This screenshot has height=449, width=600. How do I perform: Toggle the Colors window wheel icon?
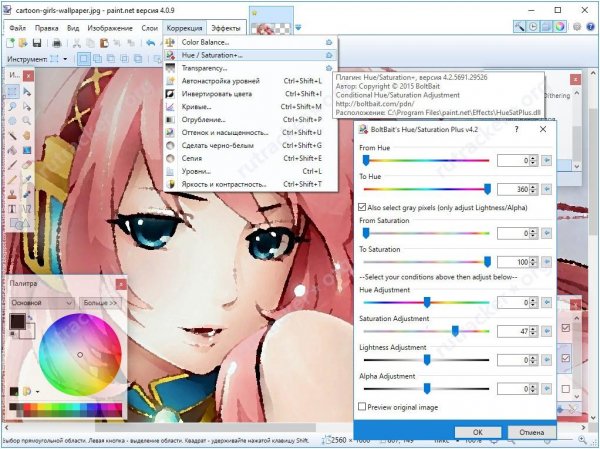point(560,26)
